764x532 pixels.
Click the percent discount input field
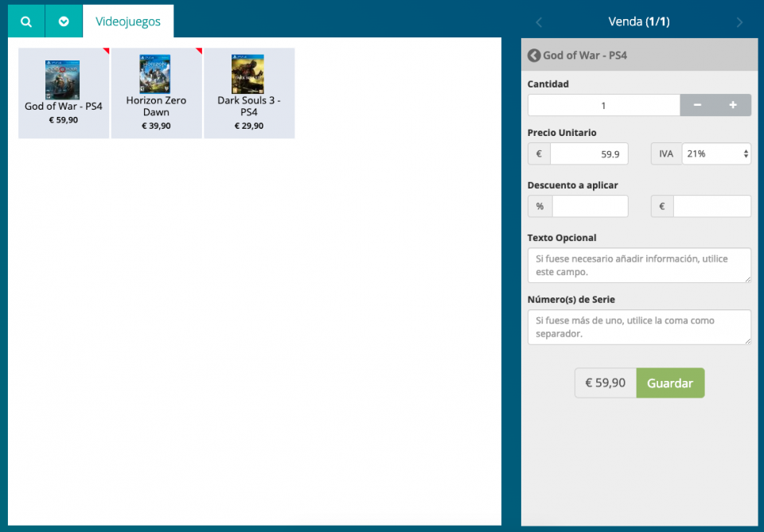tap(590, 207)
